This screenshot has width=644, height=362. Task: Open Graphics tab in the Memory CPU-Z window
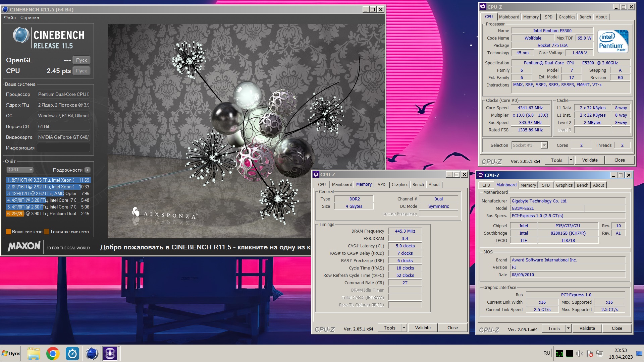coord(400,184)
